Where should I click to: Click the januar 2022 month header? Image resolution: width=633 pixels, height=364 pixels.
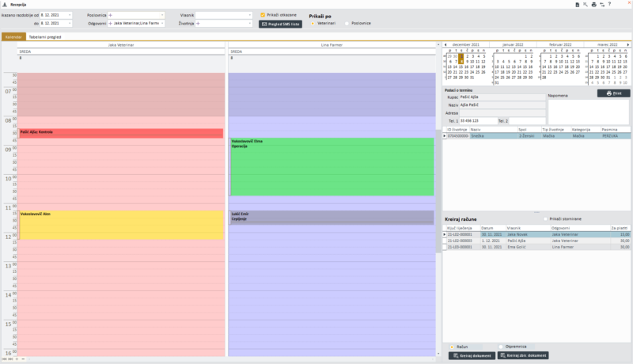[513, 45]
